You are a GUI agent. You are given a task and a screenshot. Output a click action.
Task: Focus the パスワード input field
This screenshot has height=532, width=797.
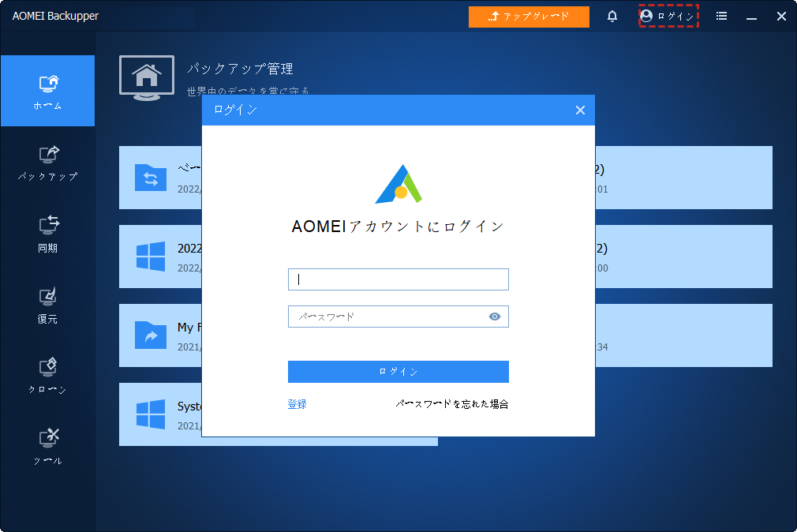[x=398, y=317]
